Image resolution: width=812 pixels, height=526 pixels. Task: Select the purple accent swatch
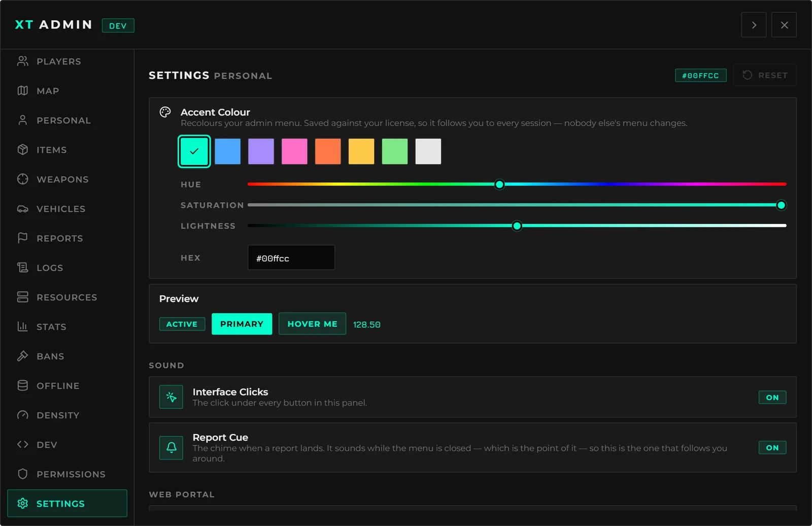click(x=261, y=151)
